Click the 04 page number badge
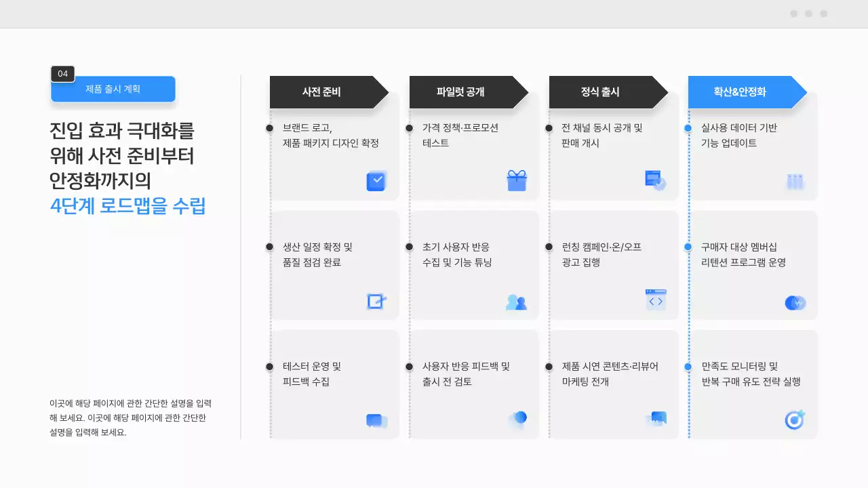Screen dimensions: 868x488 pyautogui.click(x=62, y=75)
